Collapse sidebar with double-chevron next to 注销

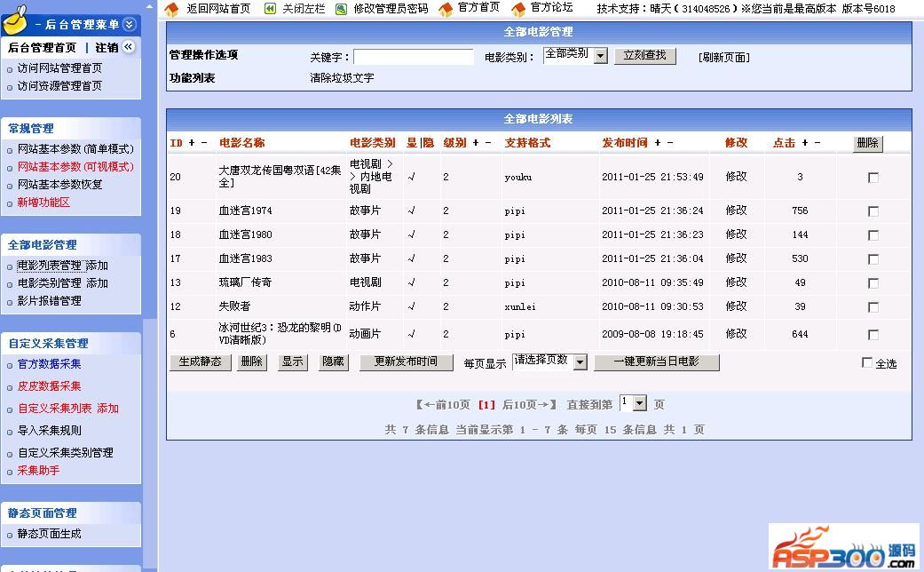click(129, 46)
